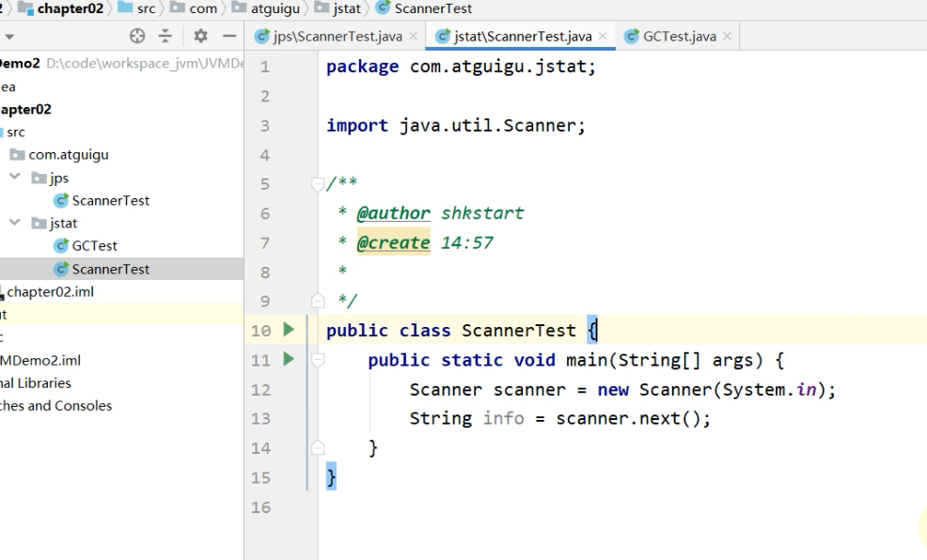The width and height of the screenshot is (927, 560).
Task: Close the jstat\ScannerTest.java tab
Action: (603, 36)
